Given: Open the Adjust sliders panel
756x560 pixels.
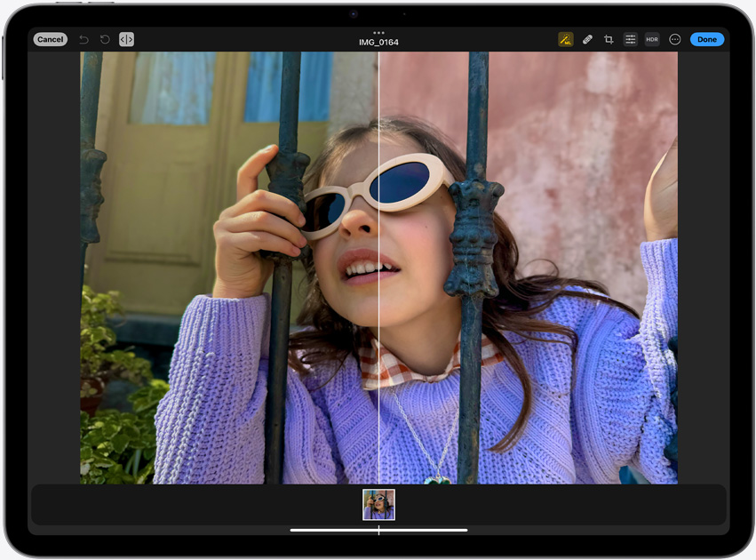Looking at the screenshot, I should [x=630, y=39].
